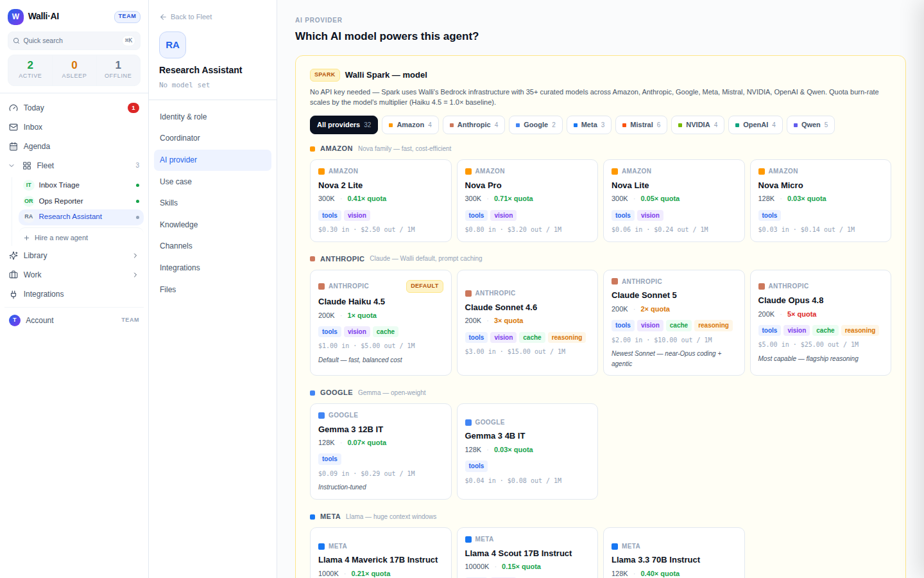Open the Identity & role section

pyautogui.click(x=212, y=117)
